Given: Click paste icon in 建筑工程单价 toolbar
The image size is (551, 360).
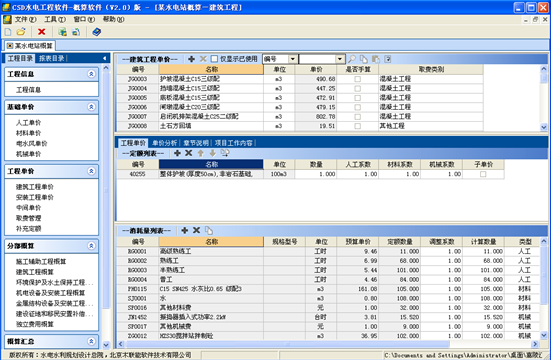Looking at the screenshot, I should click(x=376, y=59).
